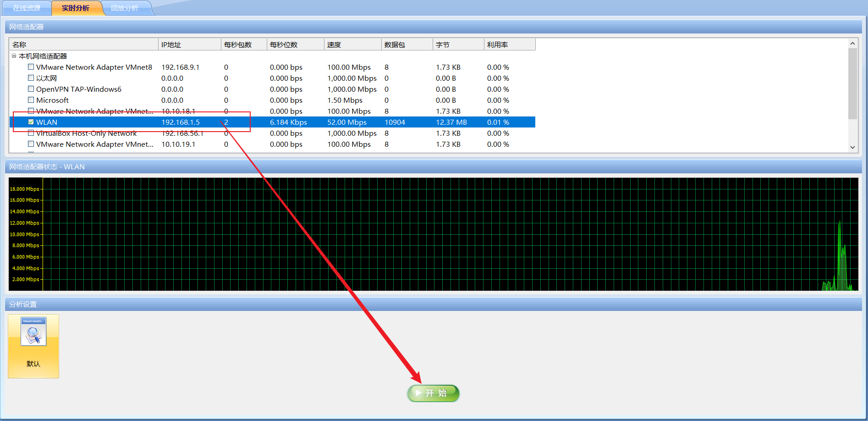This screenshot has height=421, width=868.
Task: Sort by the 名称 column header
Action: (x=84, y=44)
